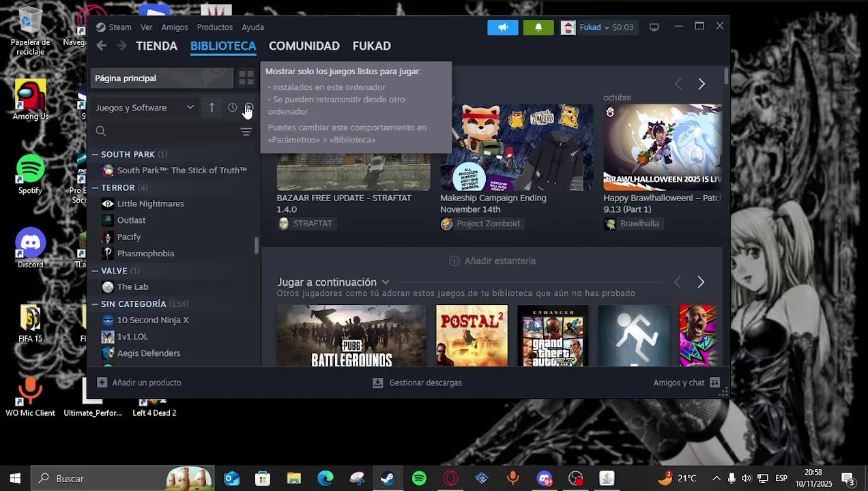Select South Park: The Stick of Truth

pos(174,170)
